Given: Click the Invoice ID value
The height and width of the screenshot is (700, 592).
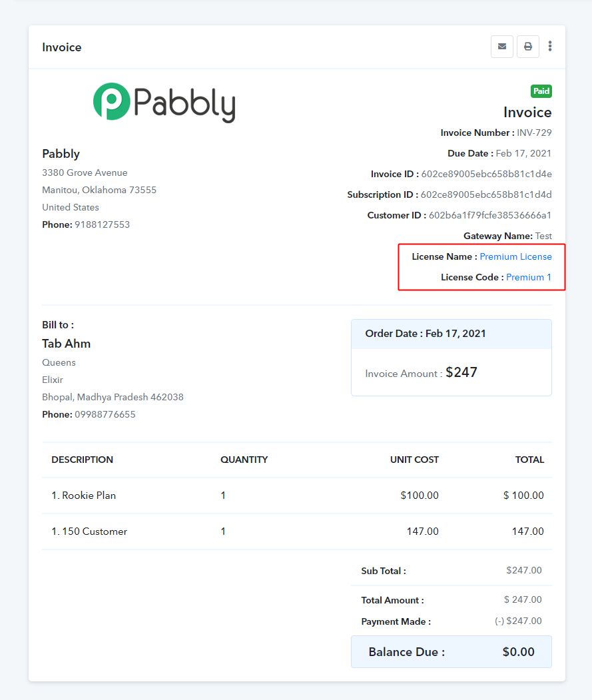Looking at the screenshot, I should click(486, 174).
